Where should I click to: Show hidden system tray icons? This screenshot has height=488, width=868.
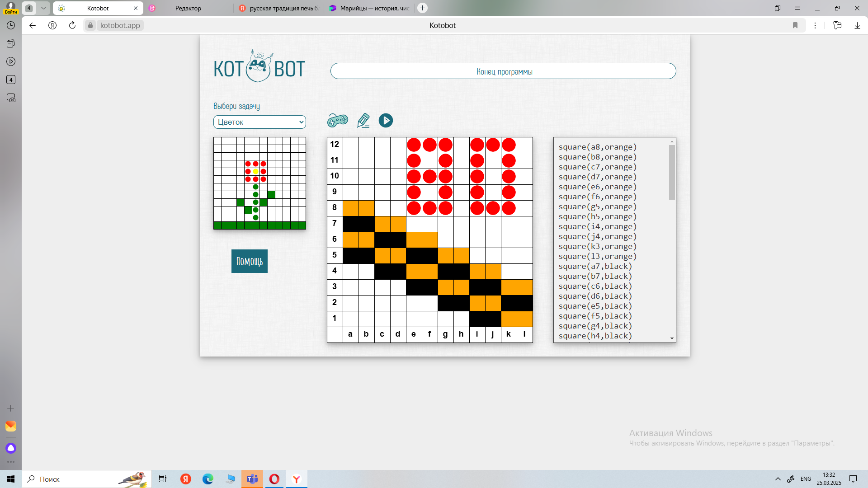point(778,479)
